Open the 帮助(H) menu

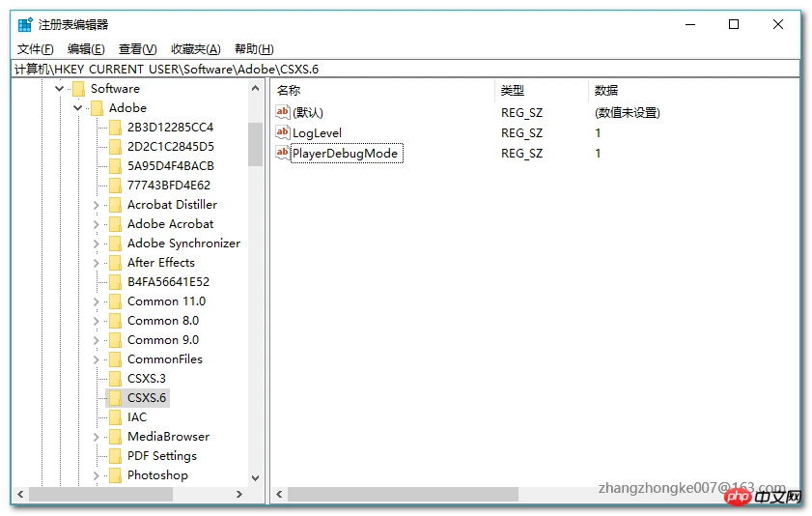[x=254, y=49]
